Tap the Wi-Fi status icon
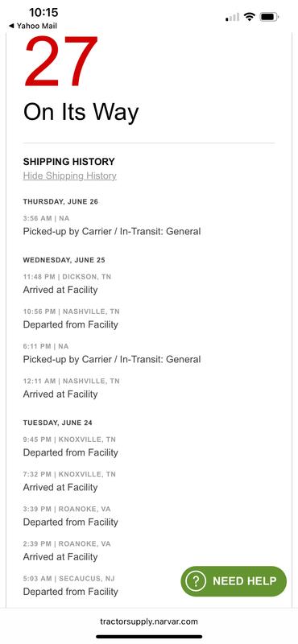The image size is (298, 644). point(249,17)
